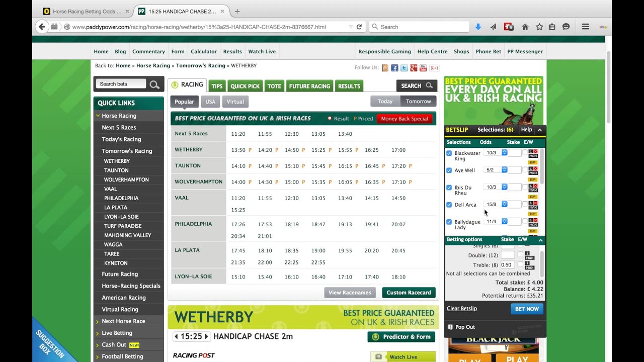Go back with the browser back arrow
Image resolution: width=644 pixels, height=362 pixels.
click(x=42, y=27)
